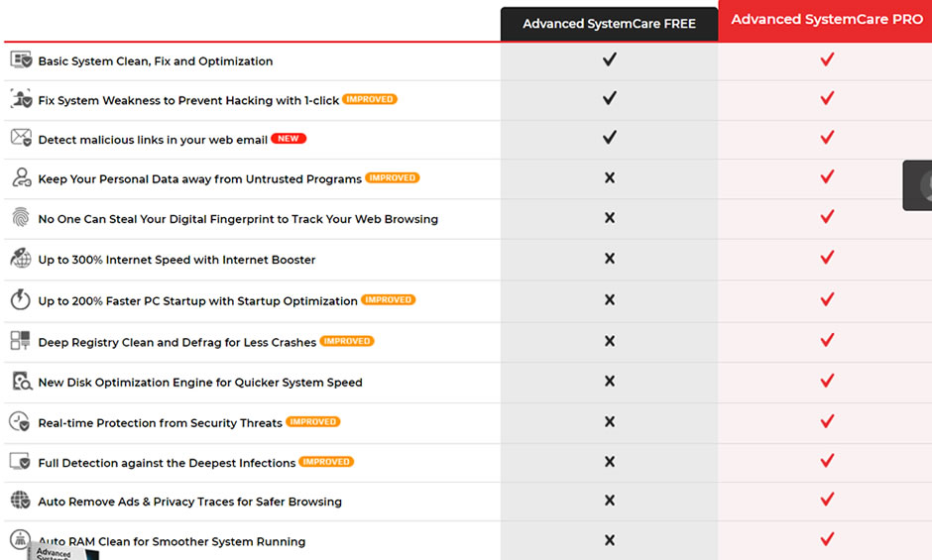Click PRO red checkmark for Startup Optimization
932x560 pixels.
coord(827,299)
